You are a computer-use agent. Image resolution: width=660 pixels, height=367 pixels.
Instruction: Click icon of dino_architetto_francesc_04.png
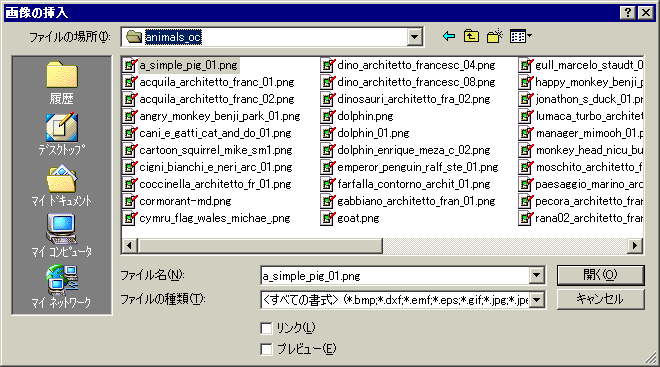tap(328, 65)
